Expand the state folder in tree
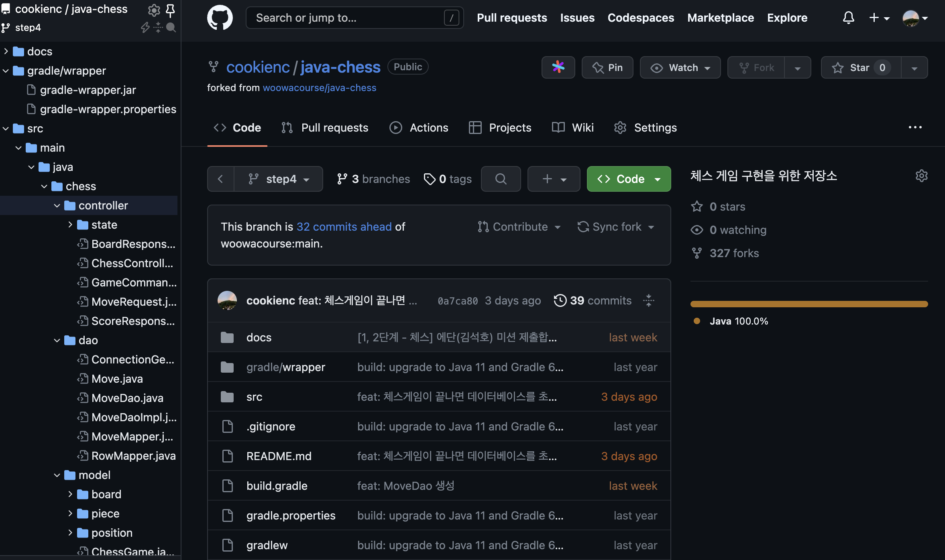 pyautogui.click(x=70, y=225)
